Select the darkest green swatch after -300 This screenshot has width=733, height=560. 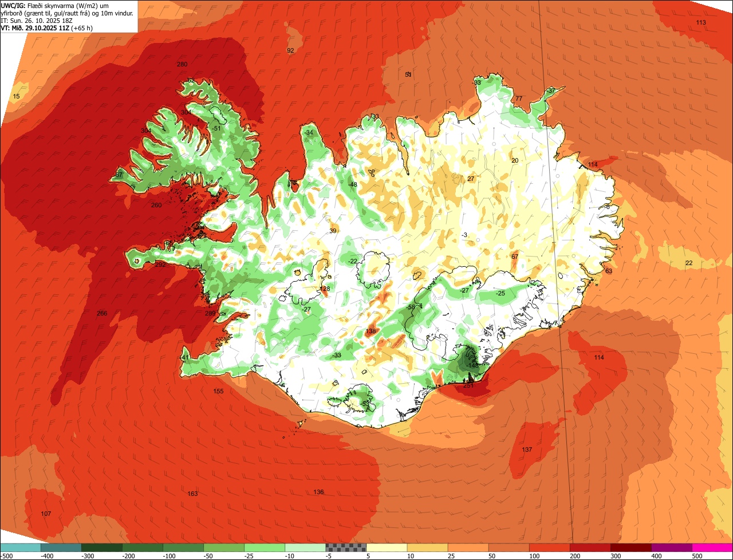pos(101,547)
